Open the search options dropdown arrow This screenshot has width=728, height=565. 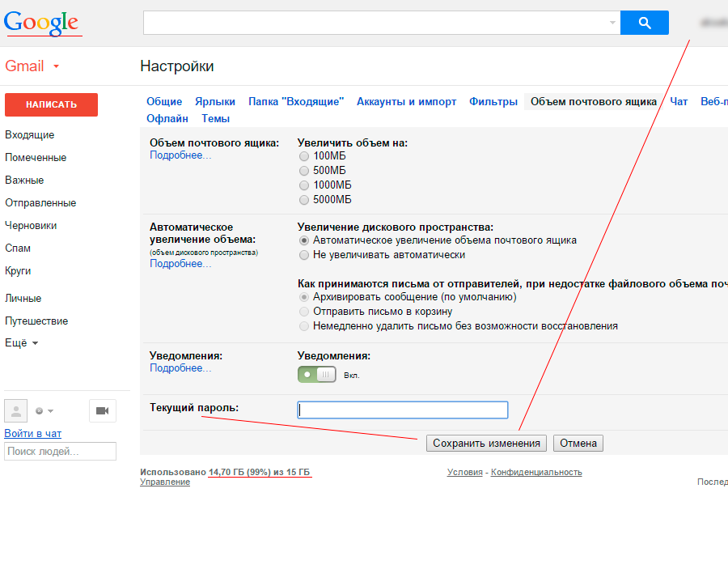612,23
